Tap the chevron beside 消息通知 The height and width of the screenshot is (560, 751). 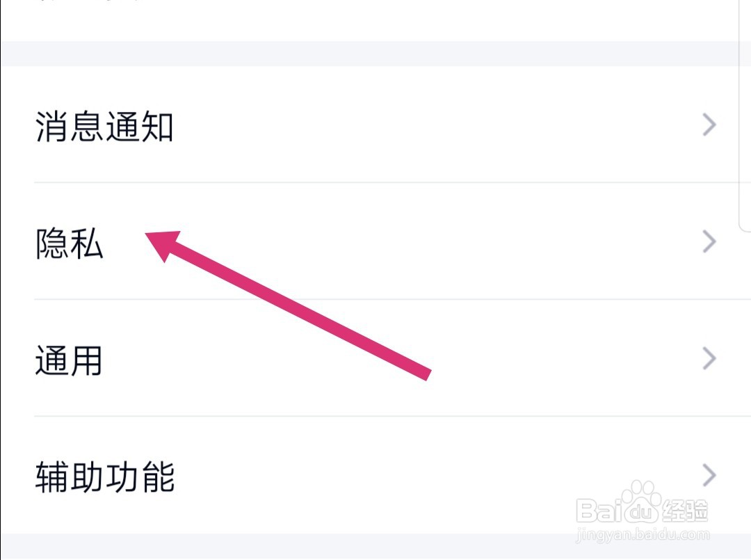click(709, 125)
